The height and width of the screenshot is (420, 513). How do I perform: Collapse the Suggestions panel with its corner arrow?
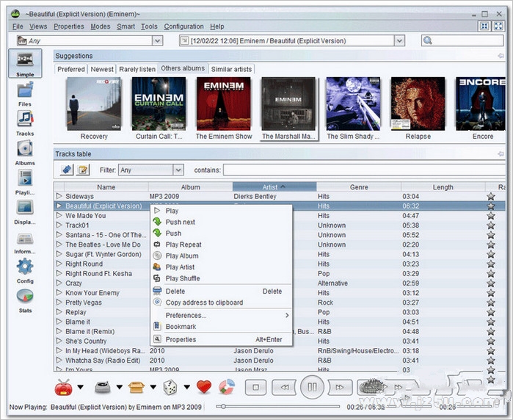coord(501,56)
